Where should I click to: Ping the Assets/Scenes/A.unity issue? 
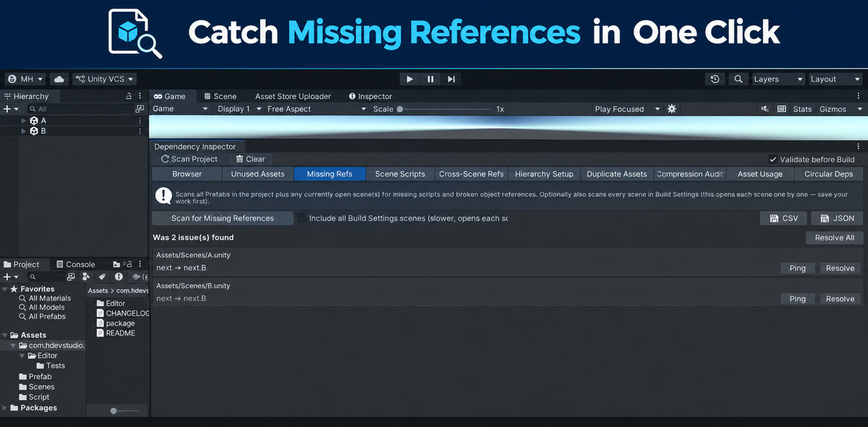tap(797, 268)
